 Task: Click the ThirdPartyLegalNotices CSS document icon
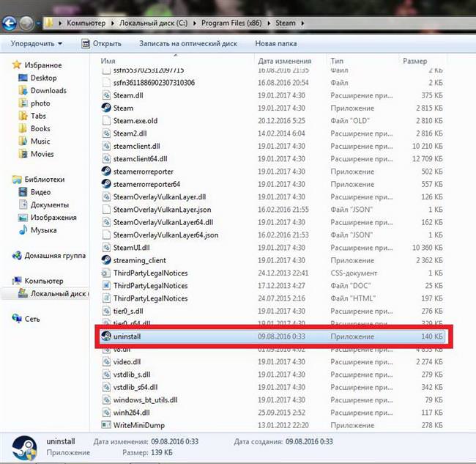[x=106, y=273]
